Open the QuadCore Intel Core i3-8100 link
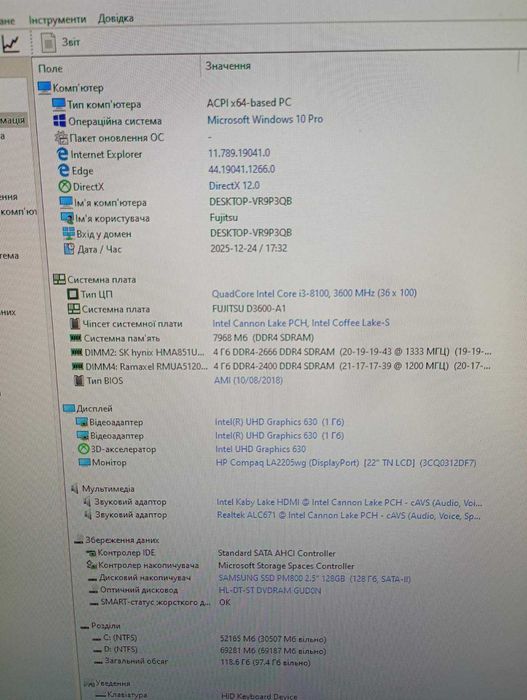Image resolution: width=527 pixels, height=700 pixels. pyautogui.click(x=314, y=293)
